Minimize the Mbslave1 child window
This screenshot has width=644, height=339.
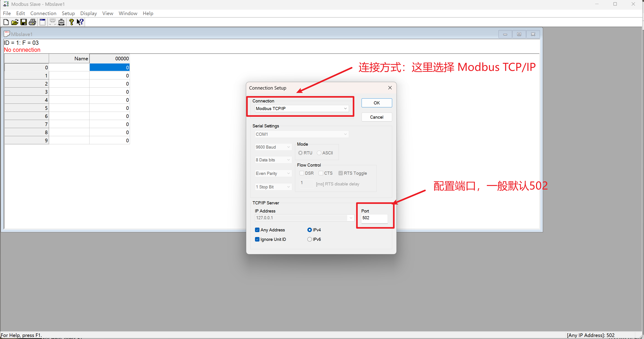pyautogui.click(x=505, y=34)
